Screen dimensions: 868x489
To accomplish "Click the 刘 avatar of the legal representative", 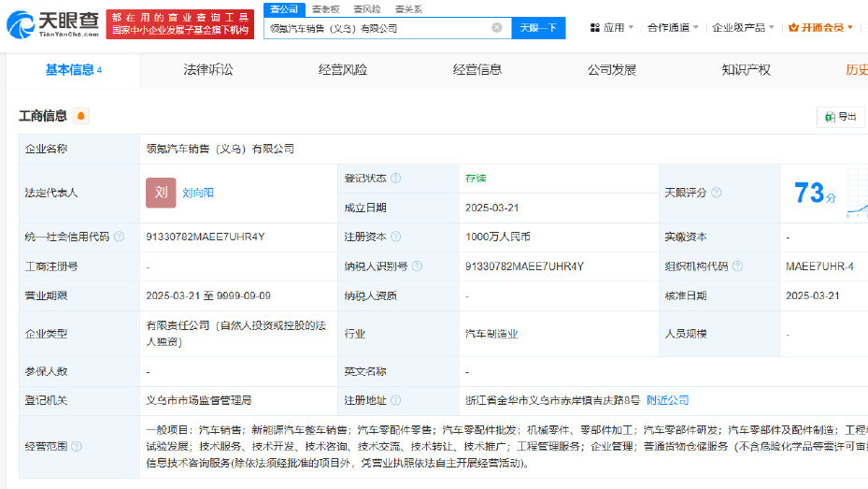I will [x=161, y=193].
